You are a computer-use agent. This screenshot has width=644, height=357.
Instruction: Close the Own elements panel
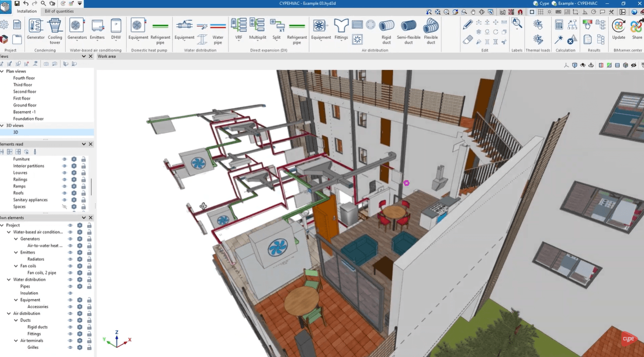click(91, 218)
